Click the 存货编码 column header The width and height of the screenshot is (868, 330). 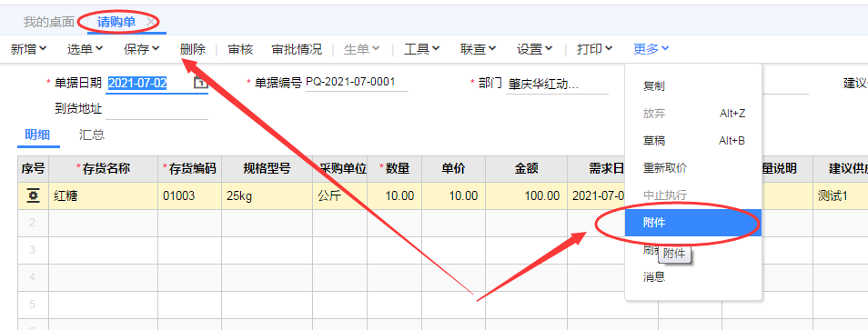coord(190,169)
